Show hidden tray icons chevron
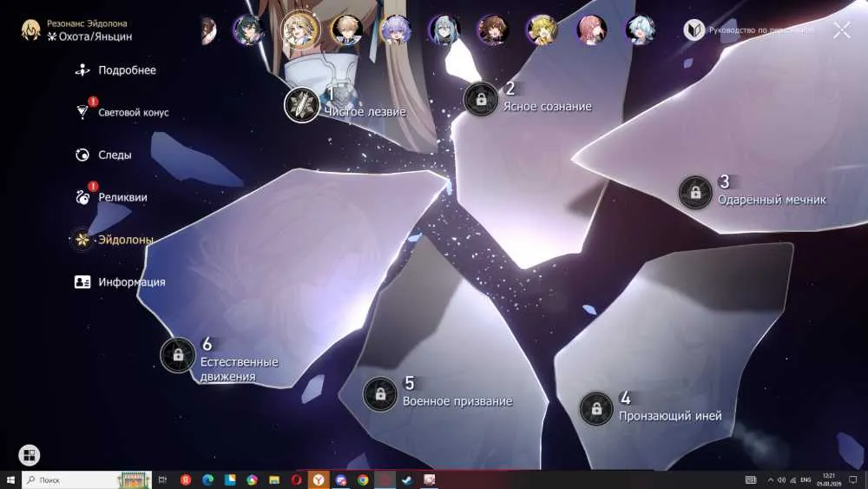Screen dimensions: 868x489 [770, 480]
